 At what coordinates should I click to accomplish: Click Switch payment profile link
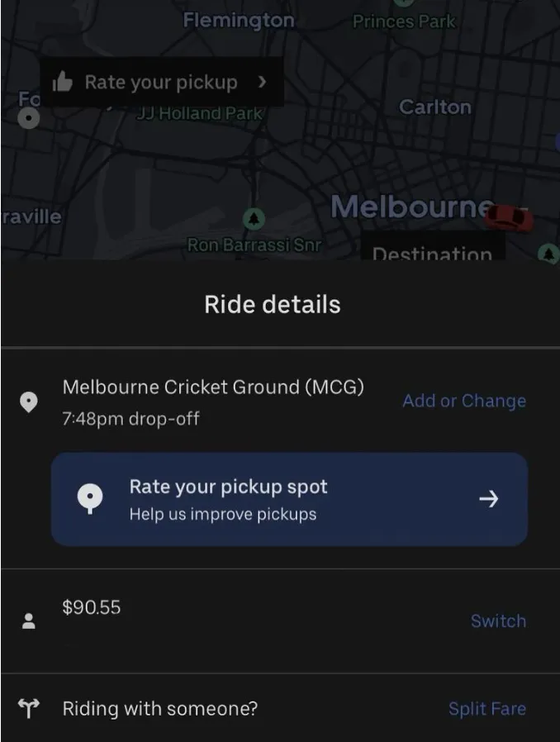498,621
